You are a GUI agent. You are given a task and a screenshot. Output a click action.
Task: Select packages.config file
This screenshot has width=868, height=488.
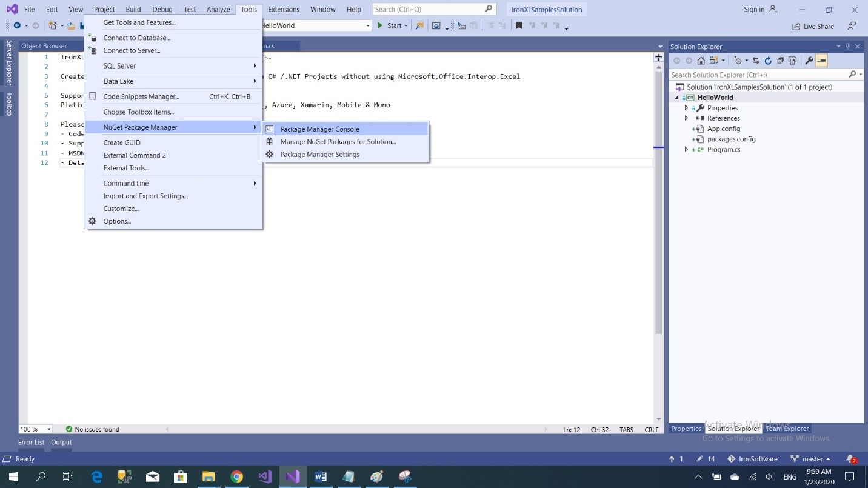point(731,139)
